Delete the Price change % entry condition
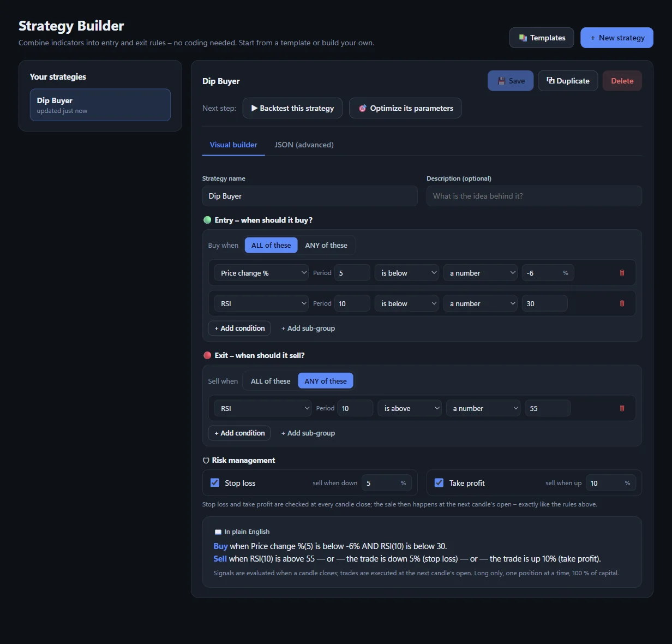Viewport: 672px width, 644px height. click(x=622, y=273)
